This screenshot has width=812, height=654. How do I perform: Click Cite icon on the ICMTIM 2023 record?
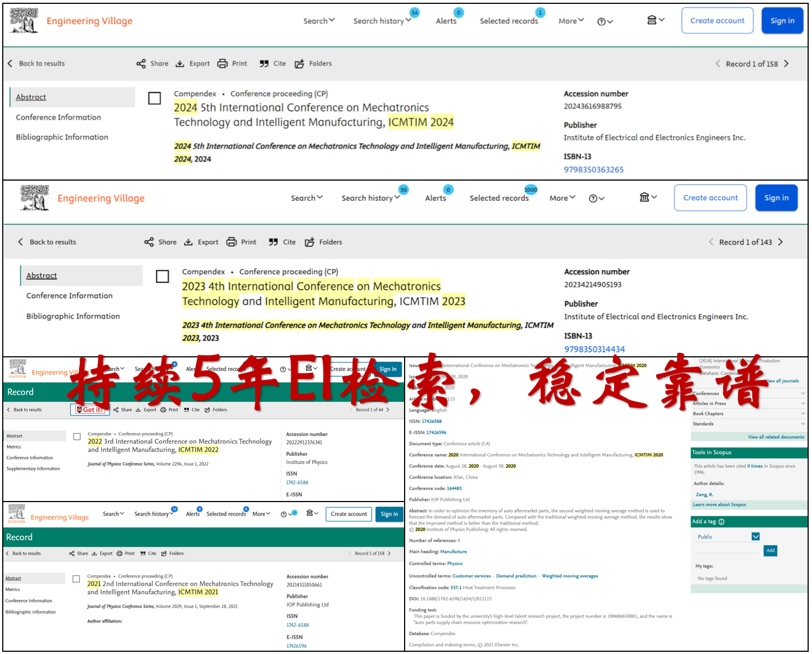point(273,242)
